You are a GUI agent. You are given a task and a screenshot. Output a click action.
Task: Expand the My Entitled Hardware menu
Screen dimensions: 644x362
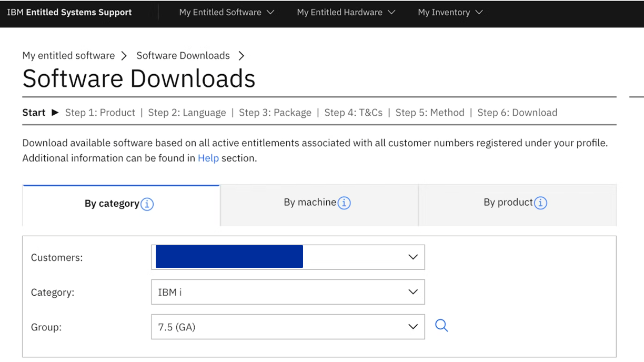point(346,12)
